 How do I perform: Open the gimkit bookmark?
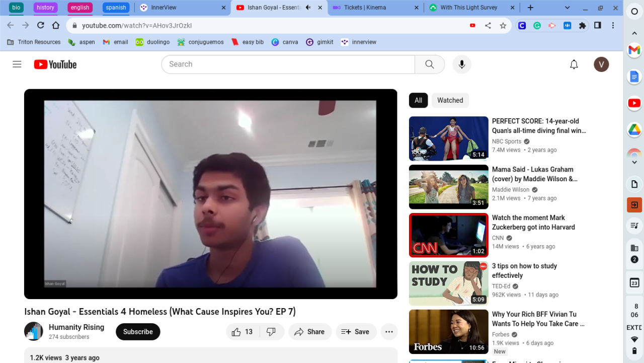pos(319,42)
